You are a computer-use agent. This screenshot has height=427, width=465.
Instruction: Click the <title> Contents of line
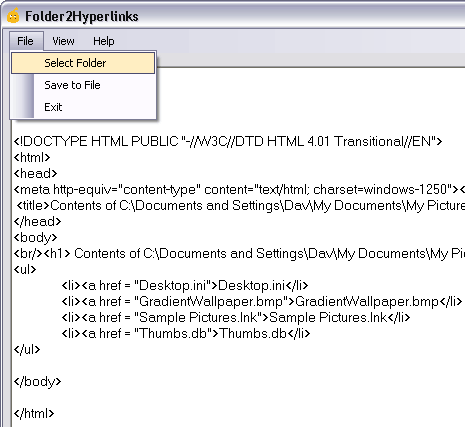pos(241,205)
